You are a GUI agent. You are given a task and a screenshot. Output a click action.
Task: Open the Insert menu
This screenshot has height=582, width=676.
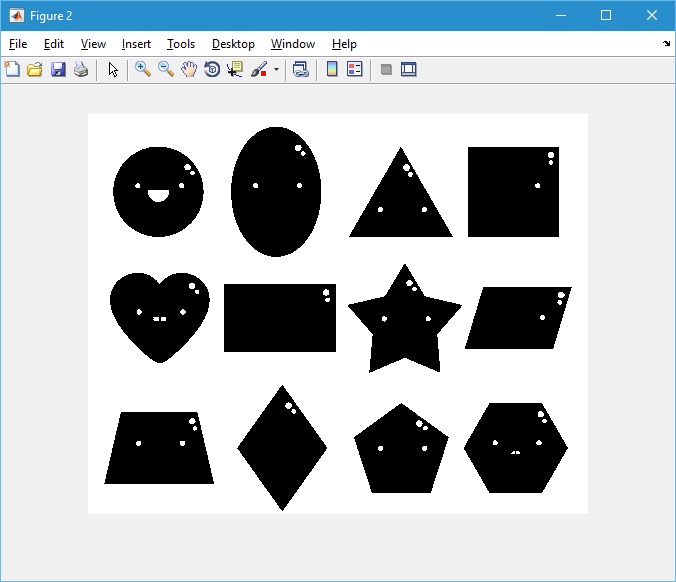point(136,44)
